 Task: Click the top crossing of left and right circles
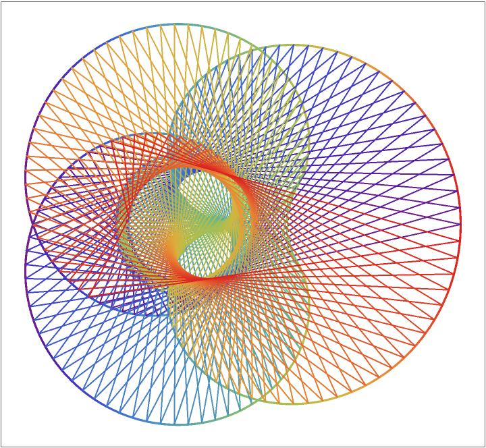click(x=265, y=50)
